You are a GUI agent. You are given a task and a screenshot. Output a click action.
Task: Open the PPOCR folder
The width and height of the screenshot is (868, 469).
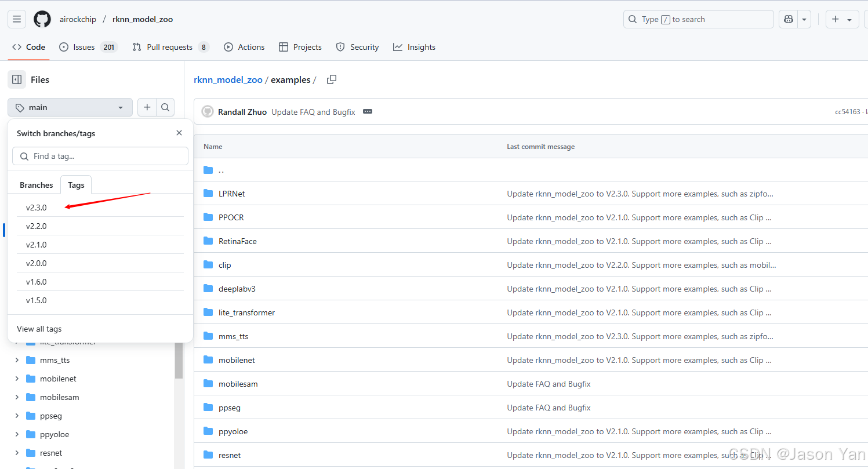click(x=231, y=217)
